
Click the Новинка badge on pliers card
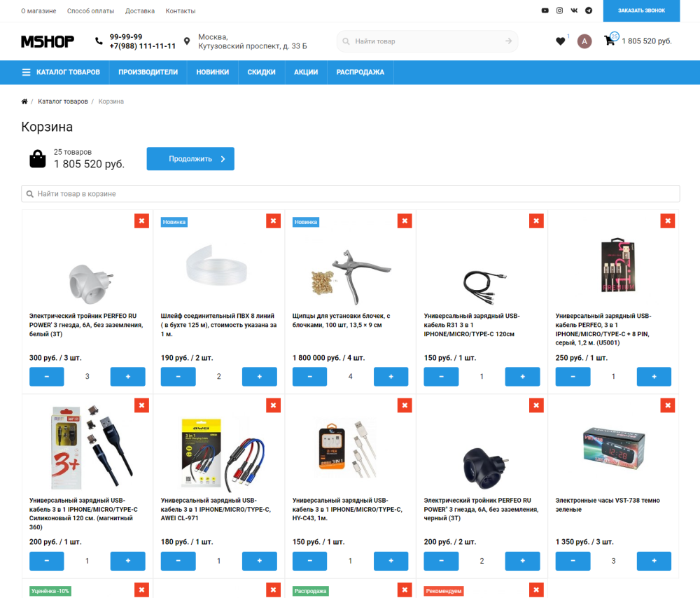tap(306, 222)
